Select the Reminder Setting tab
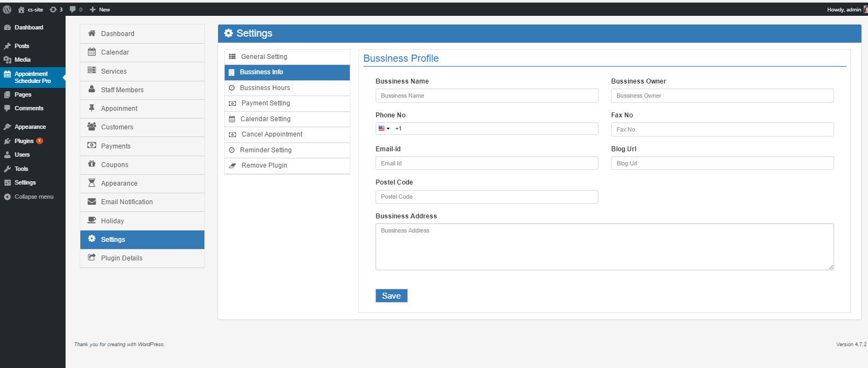This screenshot has height=368, width=868. click(x=266, y=150)
